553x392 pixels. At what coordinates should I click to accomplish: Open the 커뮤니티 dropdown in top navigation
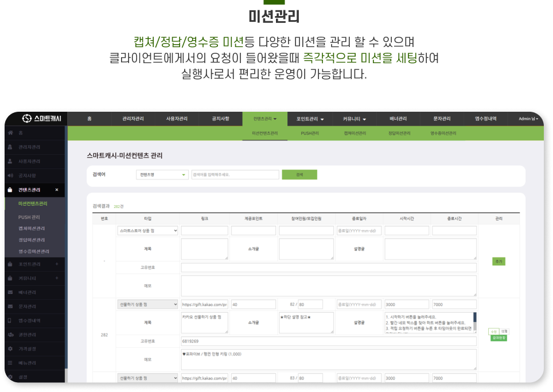(x=355, y=119)
